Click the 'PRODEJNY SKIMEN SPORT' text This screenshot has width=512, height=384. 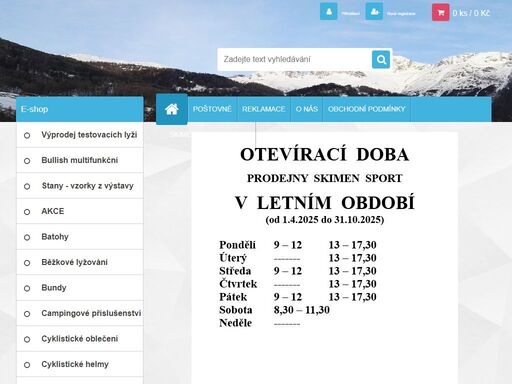[x=324, y=178]
